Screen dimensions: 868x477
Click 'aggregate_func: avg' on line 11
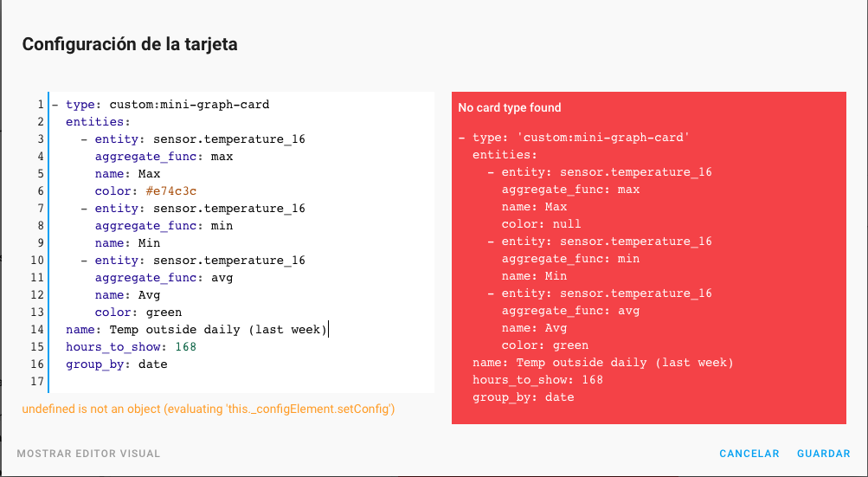164,278
